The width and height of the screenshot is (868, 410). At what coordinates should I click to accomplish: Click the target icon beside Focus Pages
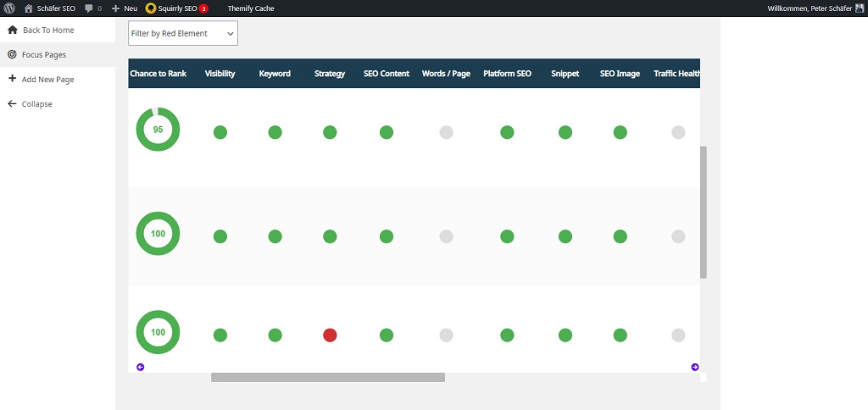point(12,54)
